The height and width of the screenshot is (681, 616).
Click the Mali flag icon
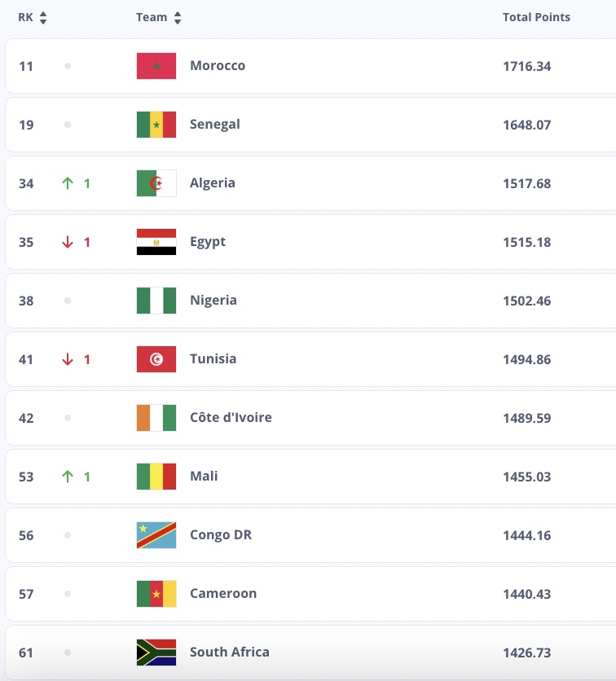[x=156, y=477]
